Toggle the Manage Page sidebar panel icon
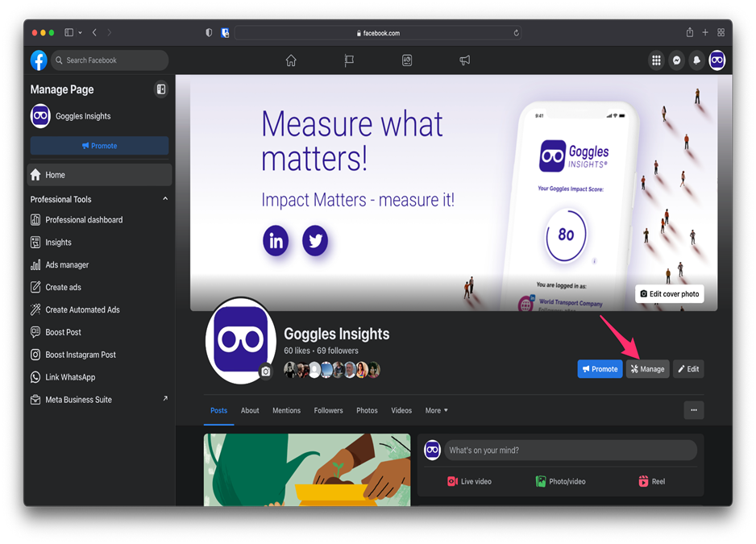 pyautogui.click(x=161, y=89)
